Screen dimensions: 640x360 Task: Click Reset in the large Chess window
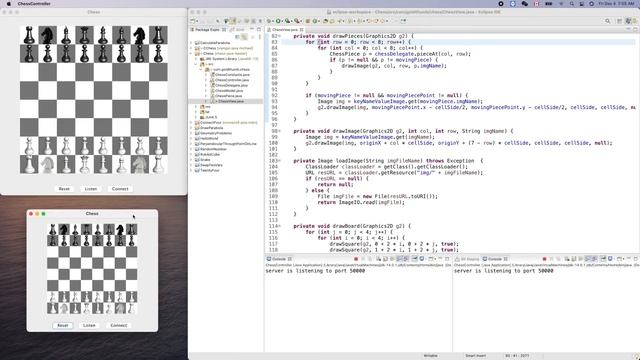click(64, 189)
